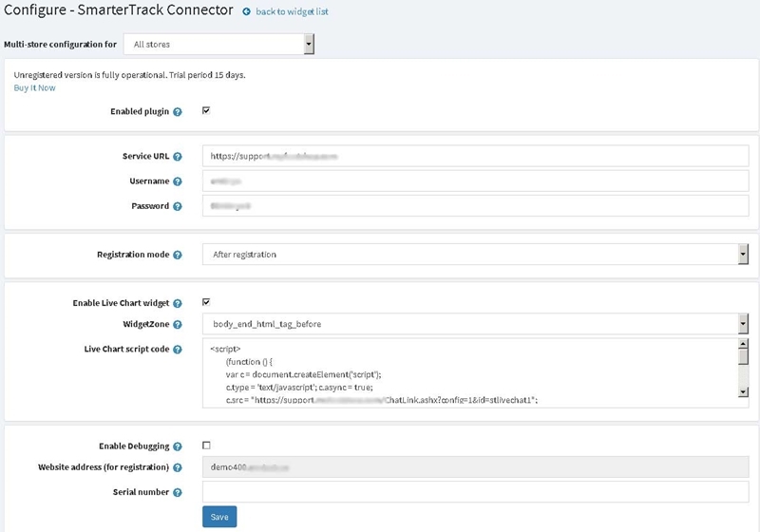The width and height of the screenshot is (760, 532).
Task: Click help icon for Live Chart script code
Action: tap(178, 350)
